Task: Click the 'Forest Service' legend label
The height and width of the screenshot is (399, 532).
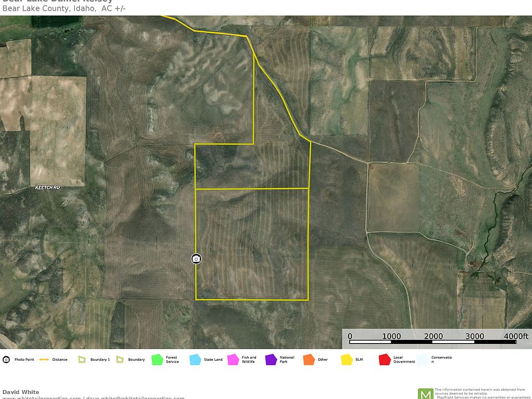Action: tap(172, 360)
